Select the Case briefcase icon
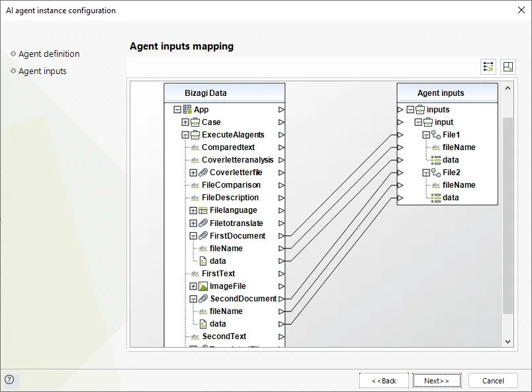The width and height of the screenshot is (532, 392). tap(195, 122)
